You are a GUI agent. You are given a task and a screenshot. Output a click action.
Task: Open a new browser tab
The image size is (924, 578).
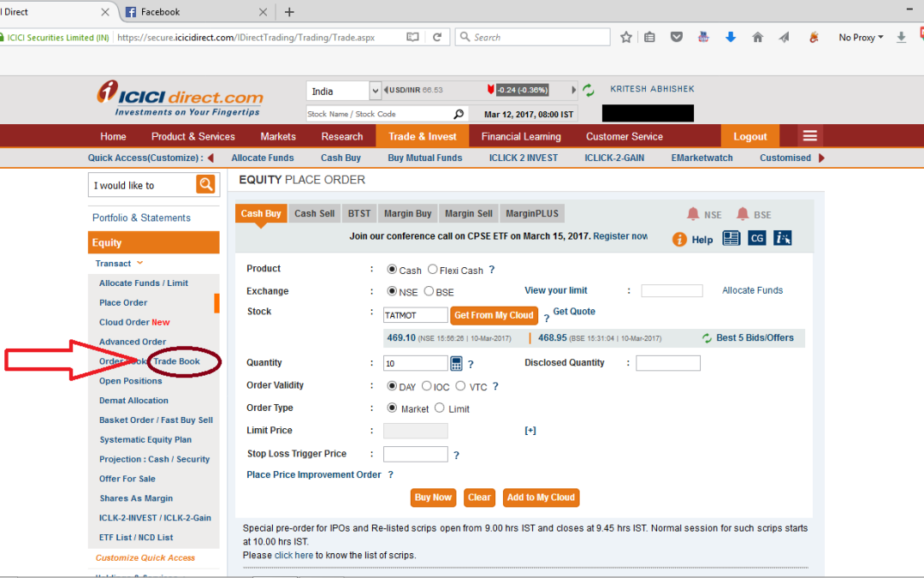pyautogui.click(x=289, y=12)
